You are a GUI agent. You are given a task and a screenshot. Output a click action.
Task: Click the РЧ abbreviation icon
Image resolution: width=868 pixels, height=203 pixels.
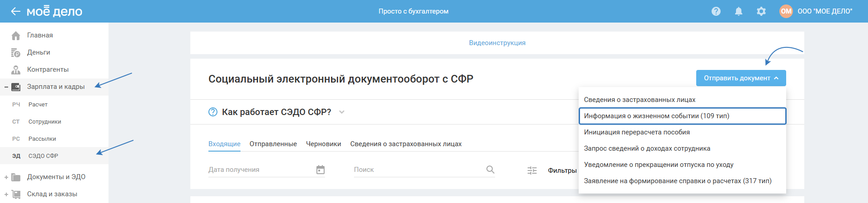click(x=16, y=104)
